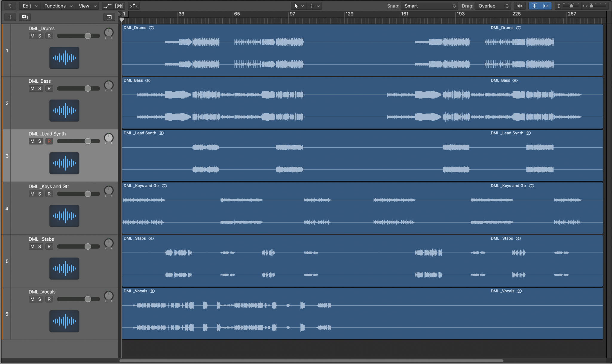Screen dimensions: 612x364
Task: Click the Catch Playhead icon
Action: [x=134, y=6]
